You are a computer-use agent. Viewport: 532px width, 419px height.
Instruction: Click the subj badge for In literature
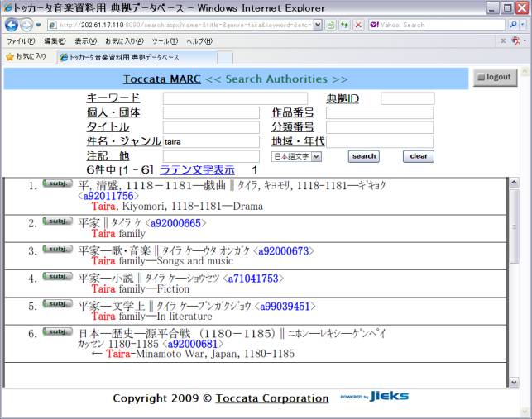click(58, 304)
